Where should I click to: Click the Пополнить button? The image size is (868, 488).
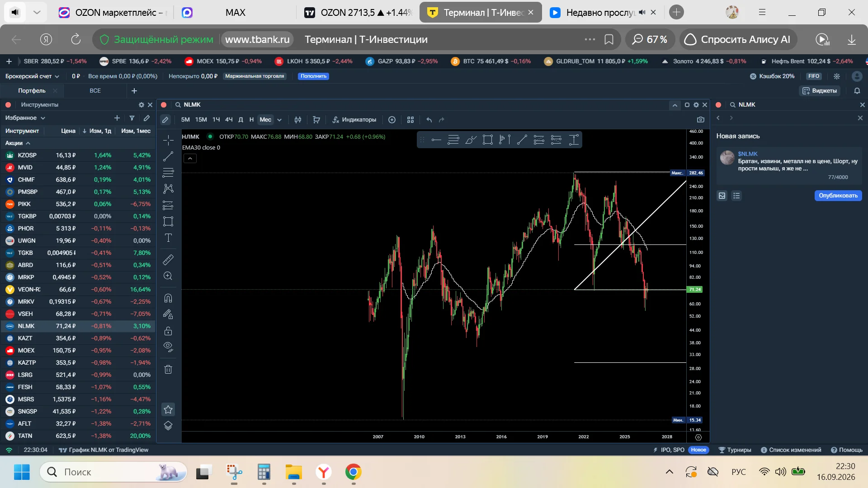[x=313, y=76]
